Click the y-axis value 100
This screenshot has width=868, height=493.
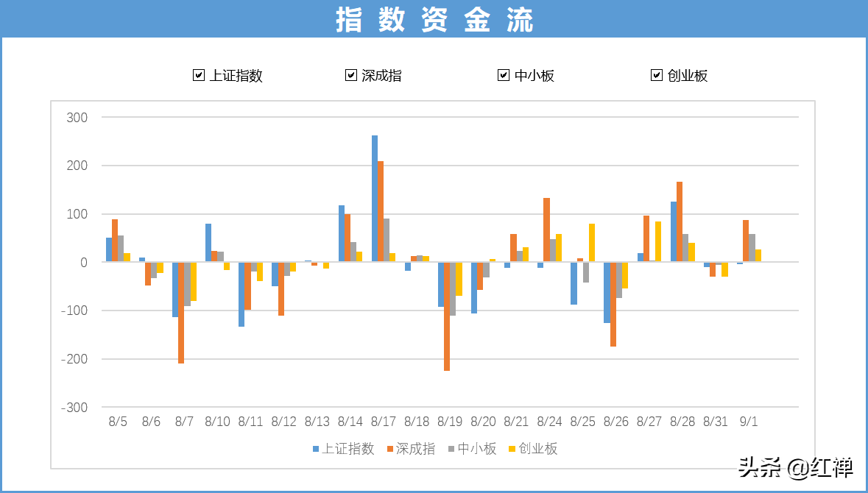tap(77, 214)
